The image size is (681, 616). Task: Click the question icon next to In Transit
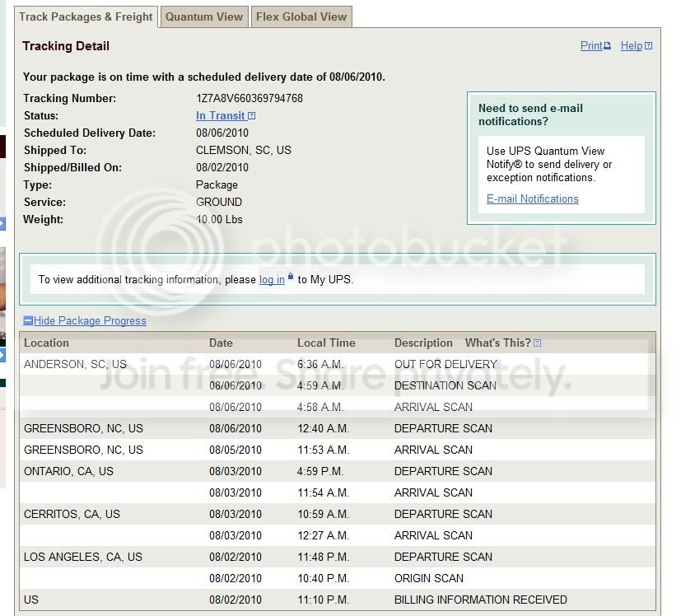click(251, 116)
